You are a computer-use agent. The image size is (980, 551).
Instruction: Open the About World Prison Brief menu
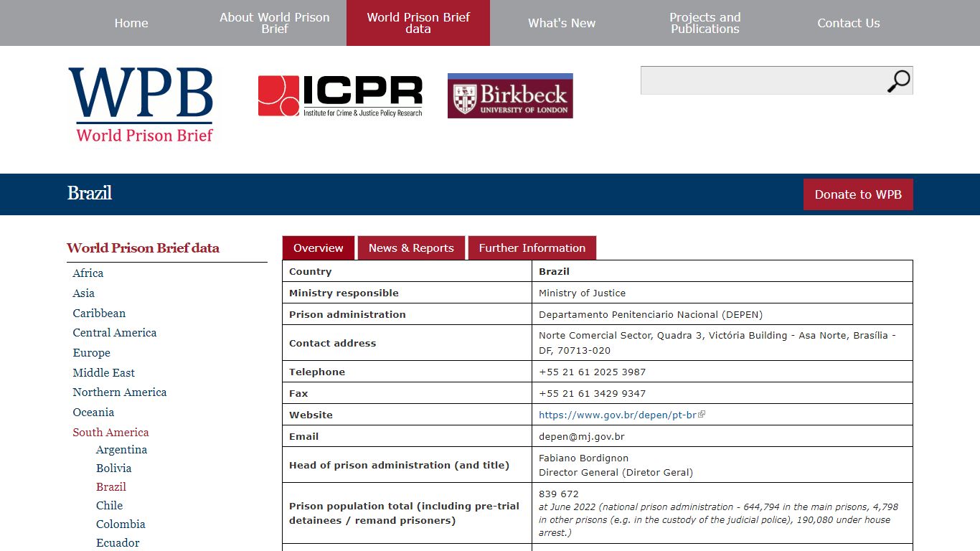click(x=275, y=23)
